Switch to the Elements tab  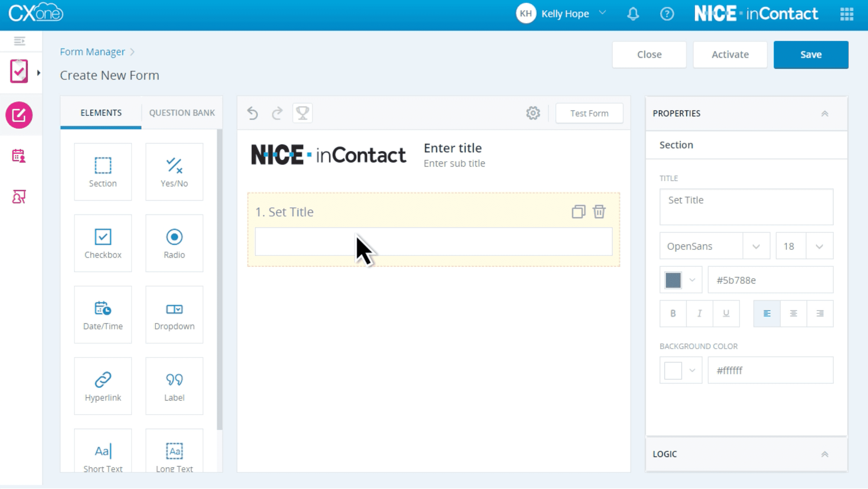coord(101,113)
